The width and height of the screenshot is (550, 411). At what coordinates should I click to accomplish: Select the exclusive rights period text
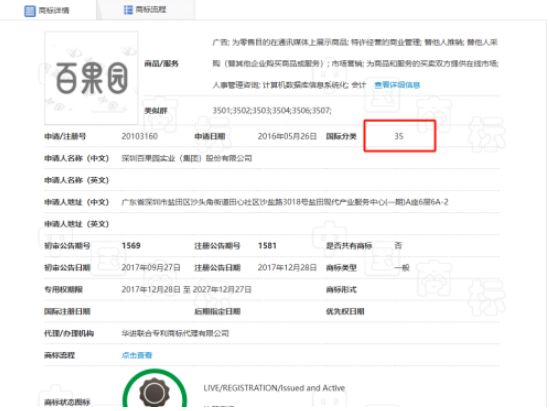pyautogui.click(x=186, y=289)
